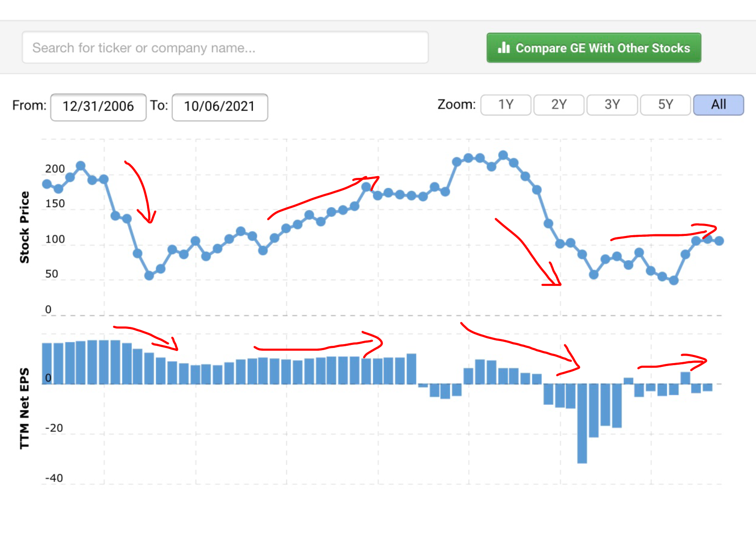Open the From date field
This screenshot has height=534, width=756.
click(x=98, y=106)
